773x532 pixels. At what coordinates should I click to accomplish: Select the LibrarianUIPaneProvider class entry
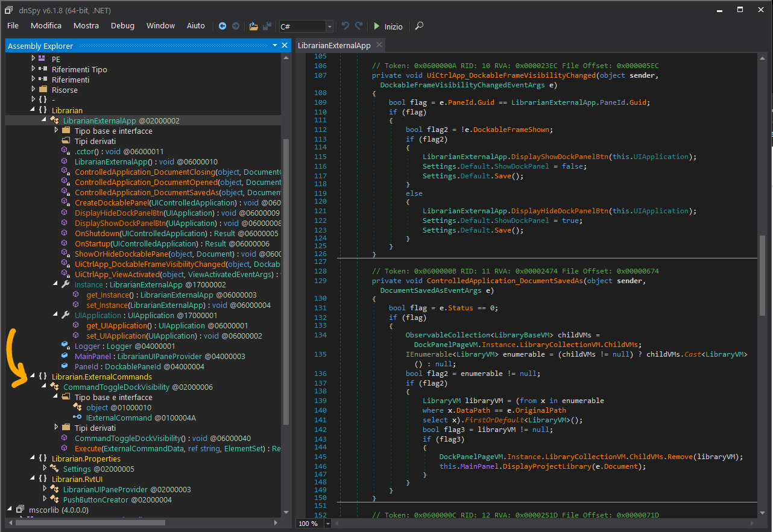[127, 489]
